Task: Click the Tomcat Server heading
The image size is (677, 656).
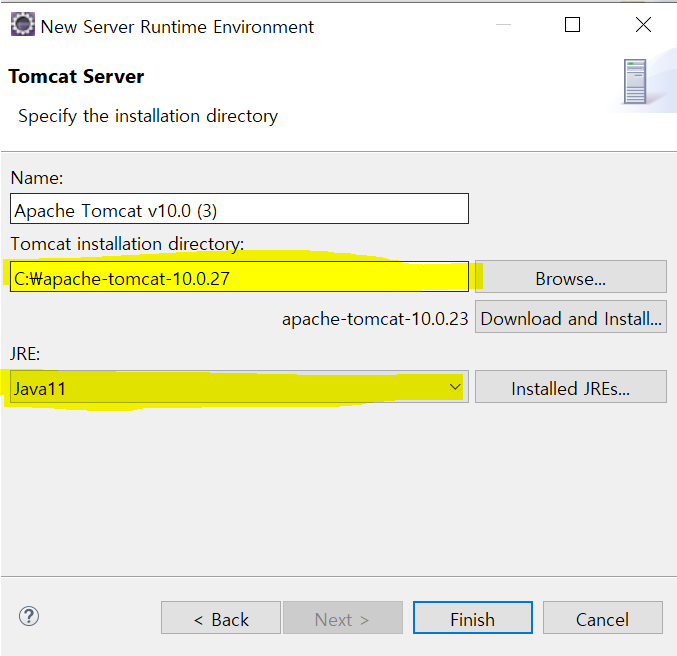Action: [x=76, y=76]
